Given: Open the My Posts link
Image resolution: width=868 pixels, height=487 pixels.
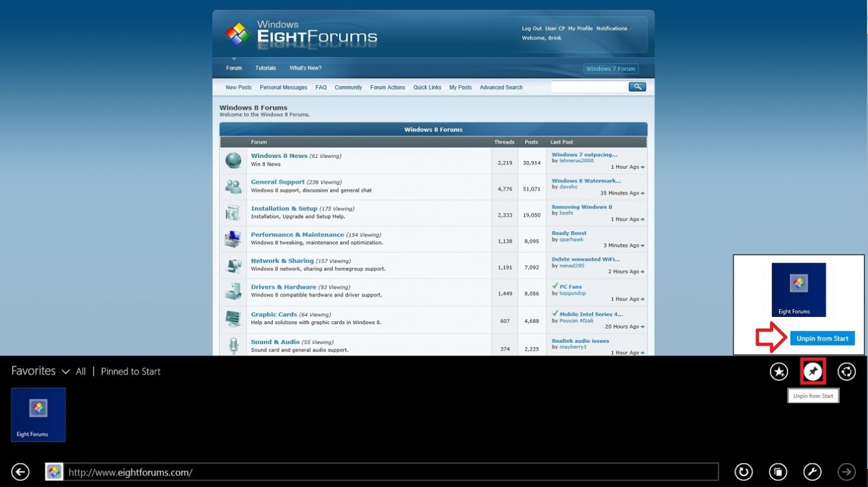Looking at the screenshot, I should [x=461, y=88].
